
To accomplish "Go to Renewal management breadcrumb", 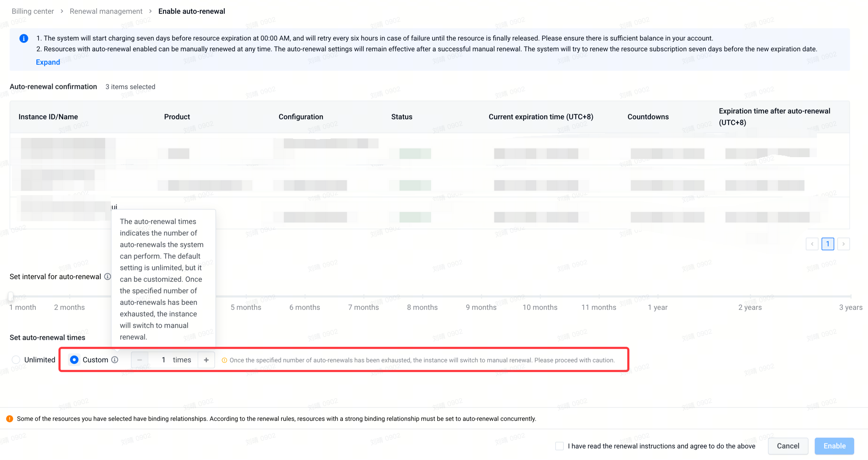I will [x=106, y=11].
